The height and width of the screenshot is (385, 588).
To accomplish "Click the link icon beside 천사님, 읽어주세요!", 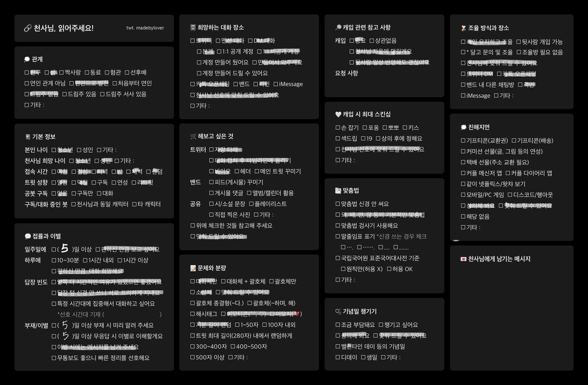I will pyautogui.click(x=27, y=28).
